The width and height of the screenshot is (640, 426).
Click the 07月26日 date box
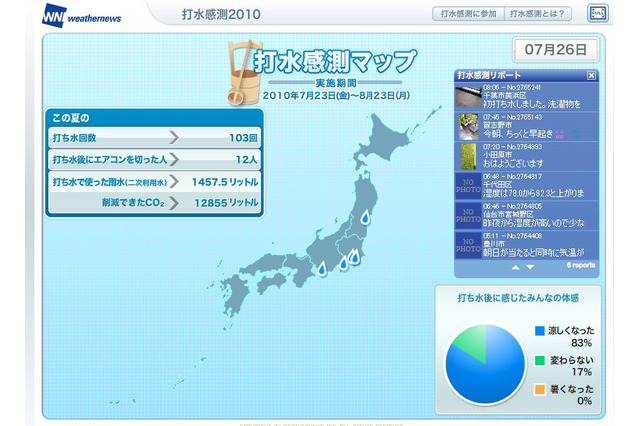tap(556, 48)
